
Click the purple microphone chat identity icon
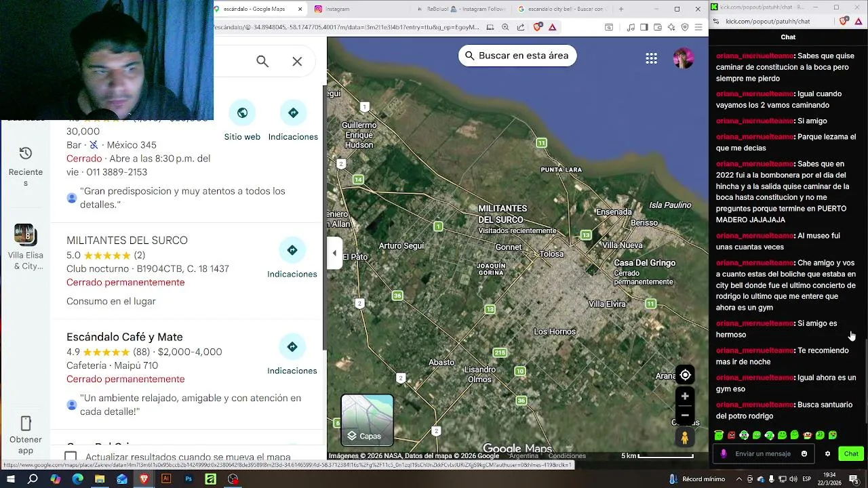(x=724, y=454)
